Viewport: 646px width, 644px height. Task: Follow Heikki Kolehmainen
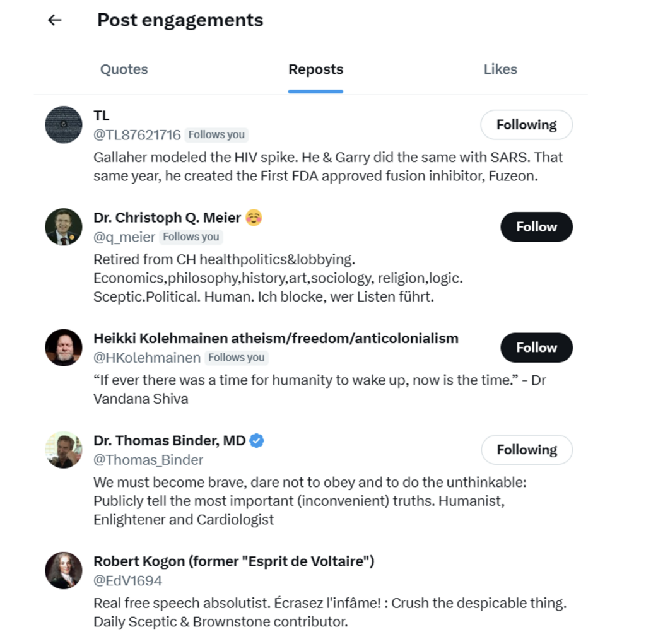click(x=536, y=348)
